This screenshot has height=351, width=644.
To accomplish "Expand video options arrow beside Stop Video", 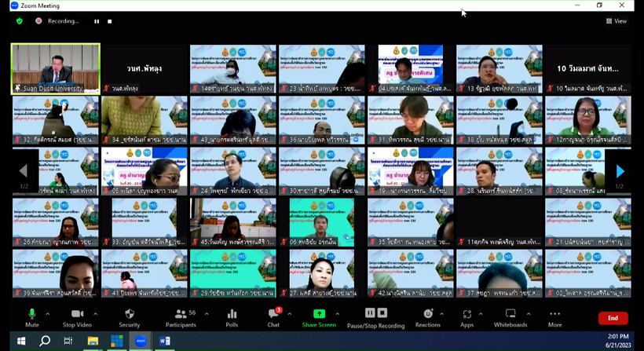I will [97, 313].
